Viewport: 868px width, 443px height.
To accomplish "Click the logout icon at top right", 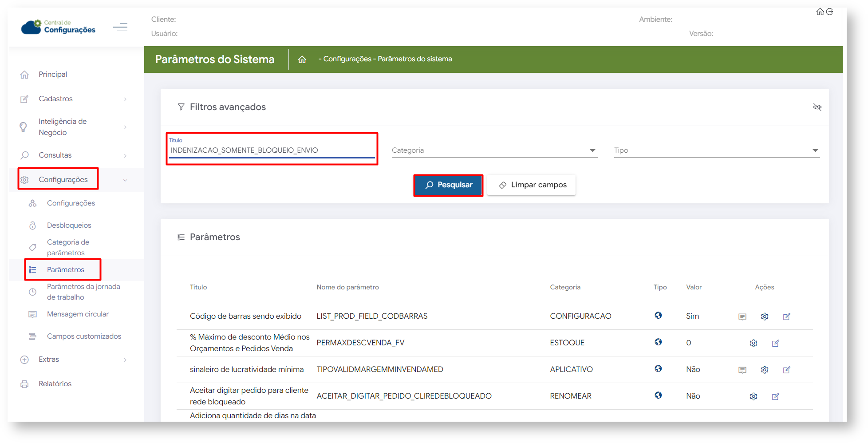I will [829, 12].
